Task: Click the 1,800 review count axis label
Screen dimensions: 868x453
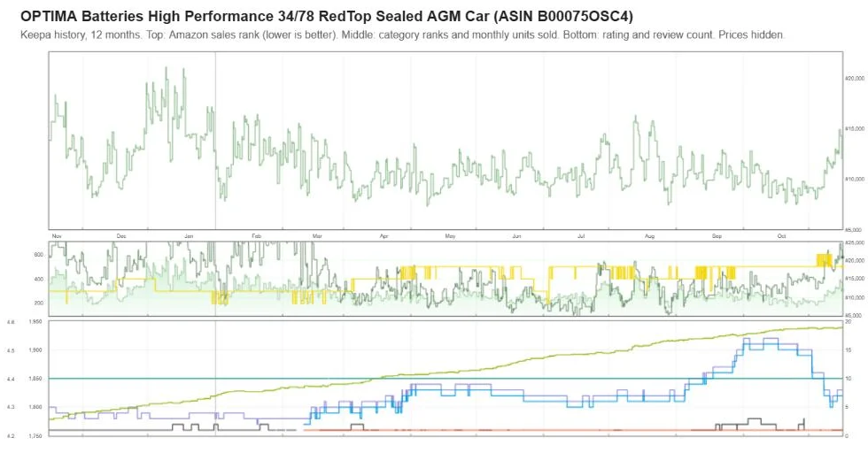Action: click(x=35, y=407)
